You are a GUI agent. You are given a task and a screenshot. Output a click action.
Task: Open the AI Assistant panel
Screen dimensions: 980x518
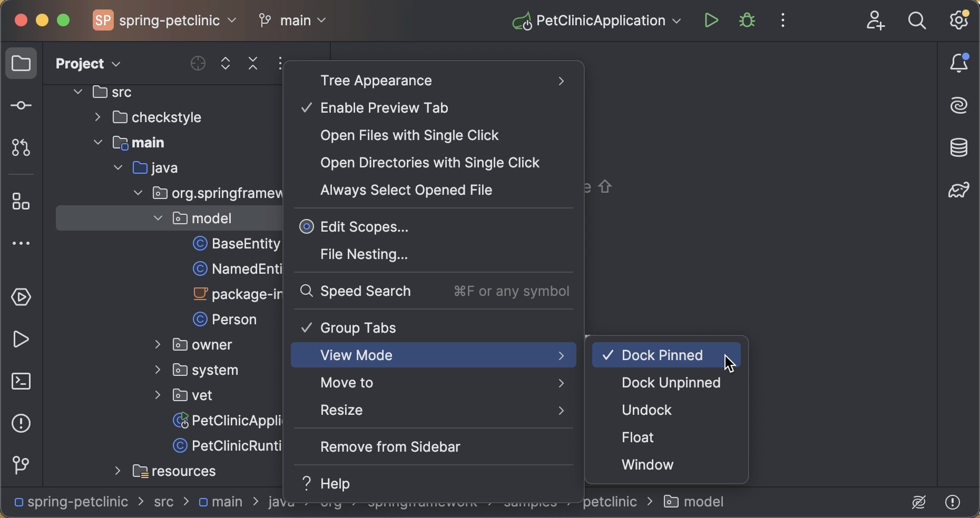point(960,105)
